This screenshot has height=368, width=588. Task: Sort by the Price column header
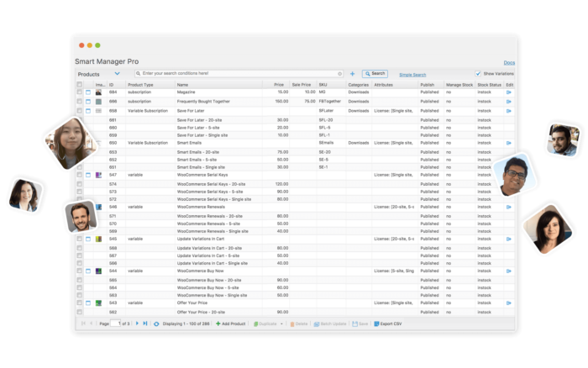[278, 84]
